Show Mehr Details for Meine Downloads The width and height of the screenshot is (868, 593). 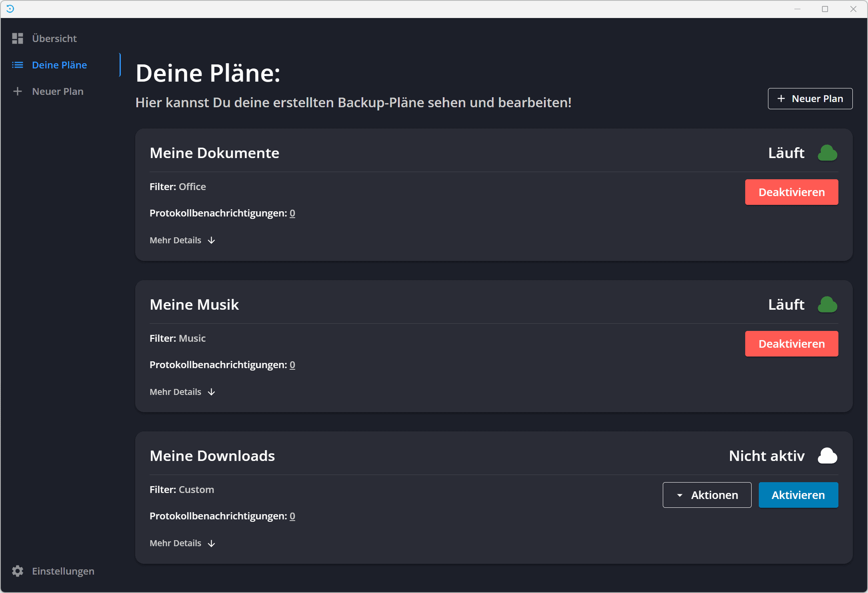(182, 543)
